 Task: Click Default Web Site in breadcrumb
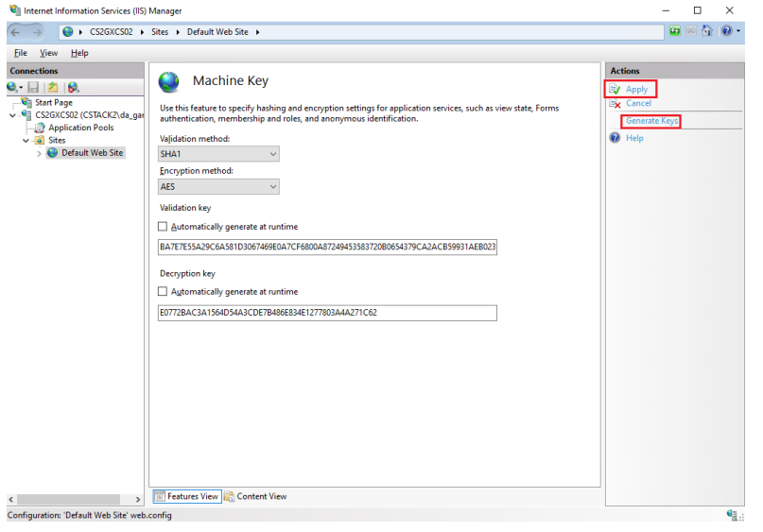tap(217, 31)
